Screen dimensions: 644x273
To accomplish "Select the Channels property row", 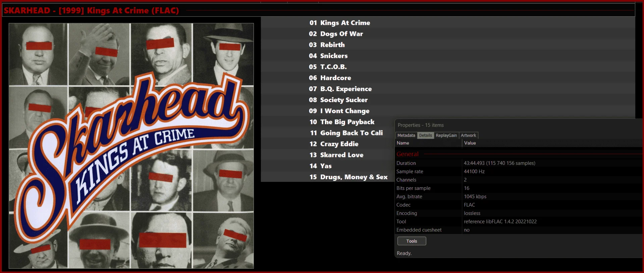I will (519, 180).
